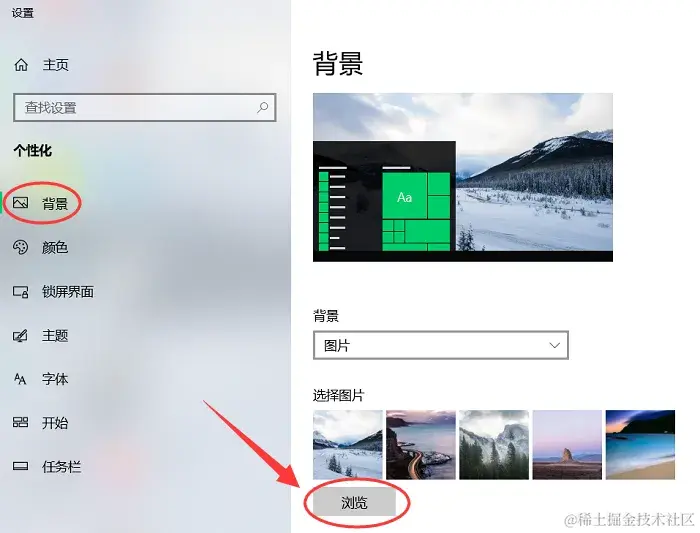Select the beach shoreline thumbnail

tap(640, 445)
